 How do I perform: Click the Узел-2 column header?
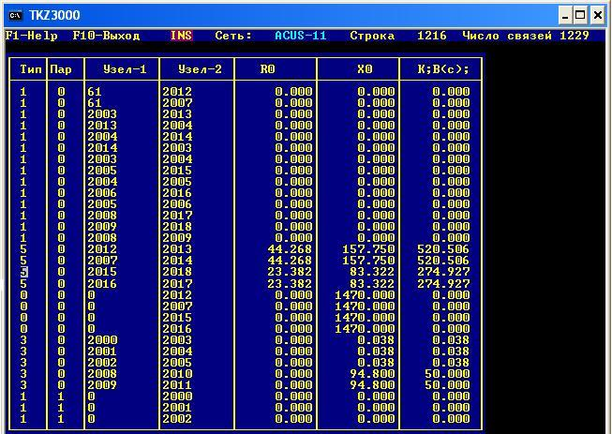[x=199, y=69]
